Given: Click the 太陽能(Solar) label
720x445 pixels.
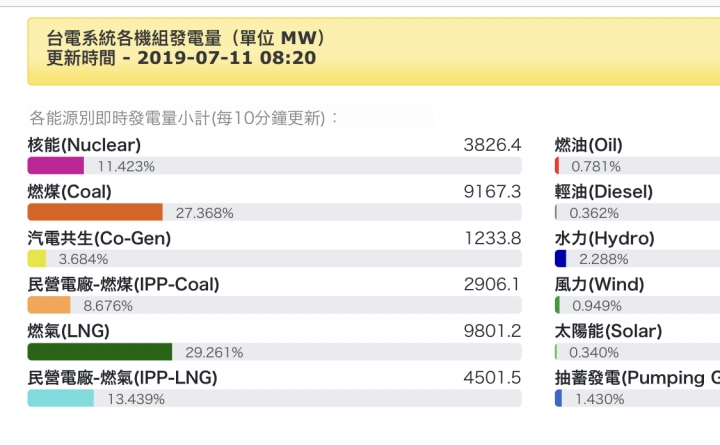Looking at the screenshot, I should (608, 331).
